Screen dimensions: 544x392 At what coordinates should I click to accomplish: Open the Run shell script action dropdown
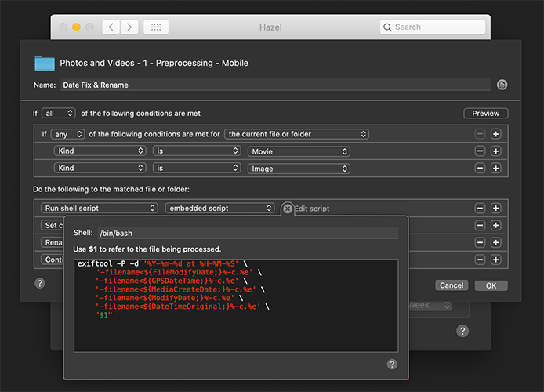tap(100, 208)
